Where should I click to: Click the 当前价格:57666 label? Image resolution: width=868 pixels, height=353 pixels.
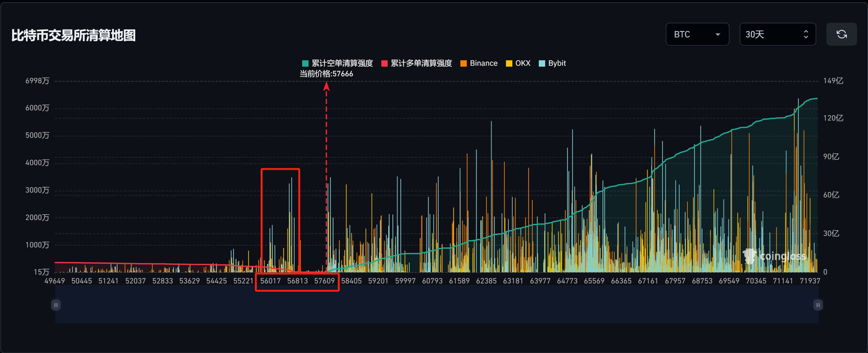[x=326, y=74]
